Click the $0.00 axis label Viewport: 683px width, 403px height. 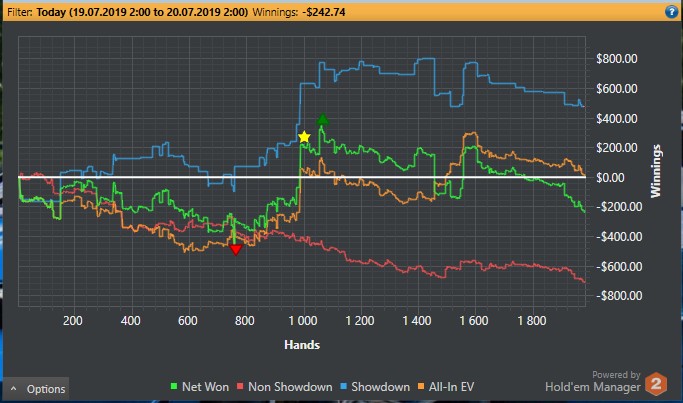(x=610, y=178)
